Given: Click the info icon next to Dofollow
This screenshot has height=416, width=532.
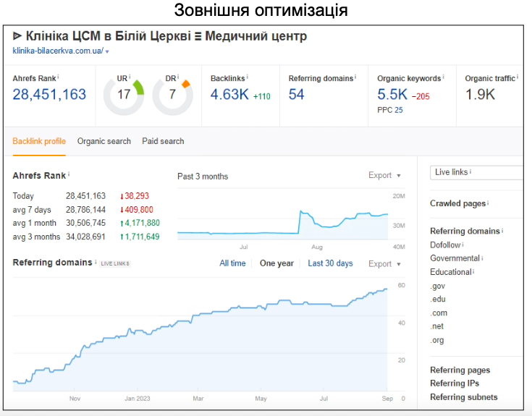Looking at the screenshot, I should point(463,244).
